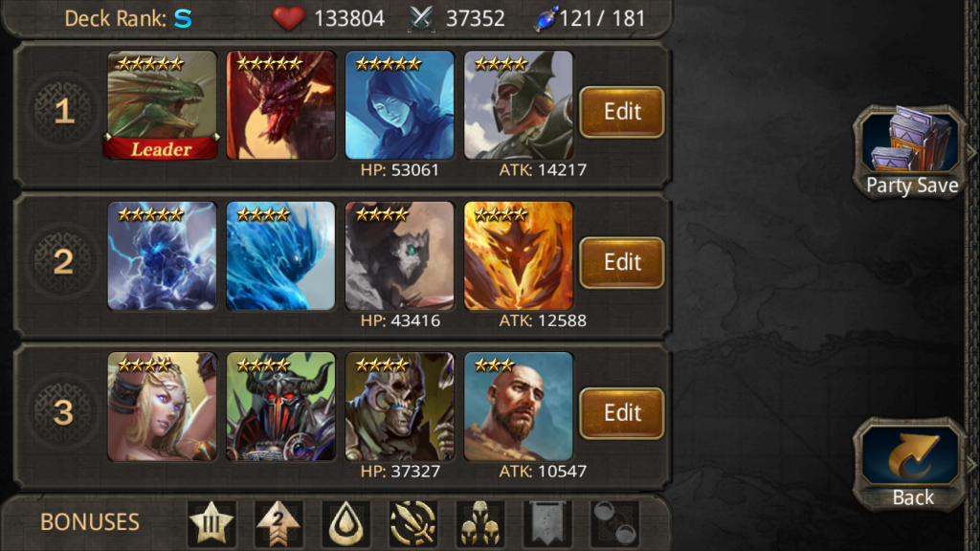Select the greyed orbs bonus icon
Image resolution: width=980 pixels, height=551 pixels.
[x=614, y=523]
